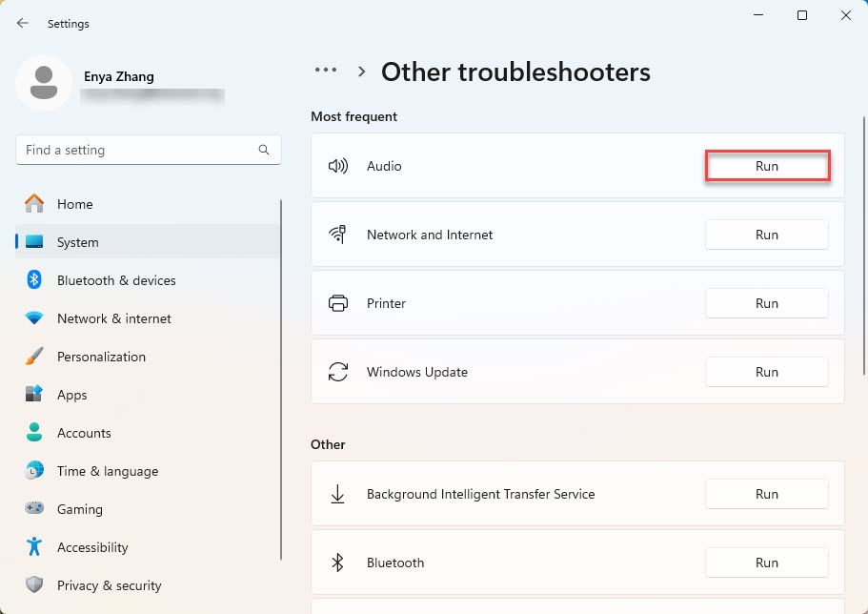
Task: Run the Windows Update troubleshooter
Action: click(x=767, y=372)
